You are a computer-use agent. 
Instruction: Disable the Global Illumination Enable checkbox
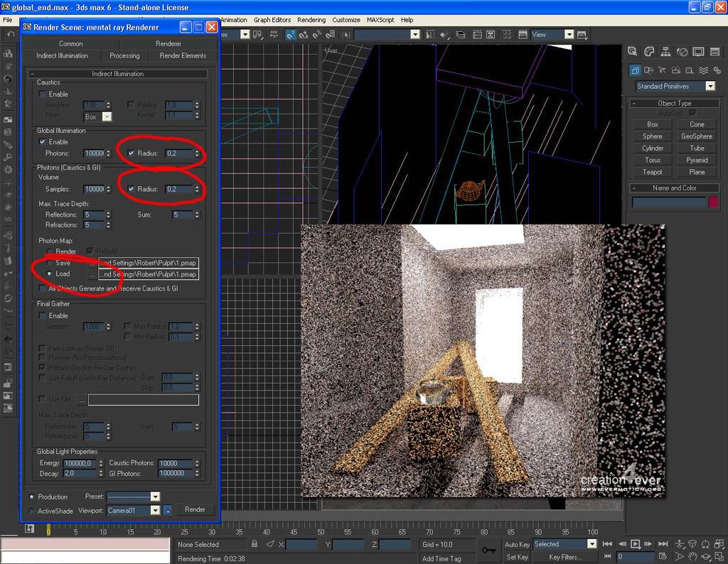[43, 142]
